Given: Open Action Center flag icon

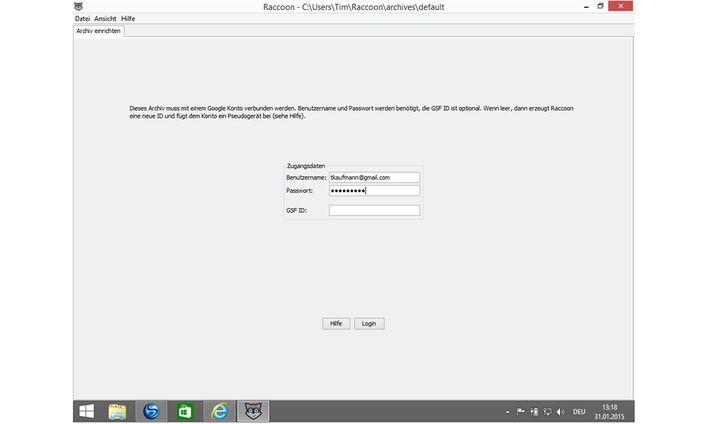Looking at the screenshot, I should pyautogui.click(x=521, y=412).
